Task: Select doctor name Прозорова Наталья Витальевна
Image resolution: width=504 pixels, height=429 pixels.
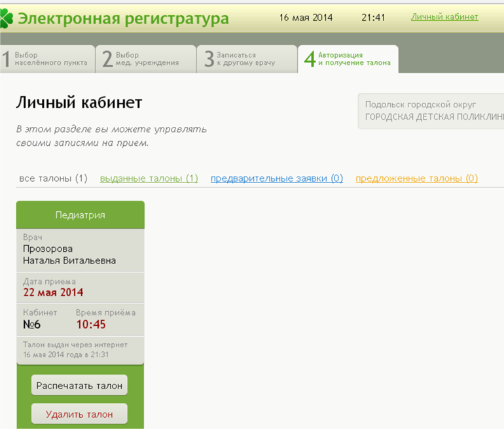Action: click(69, 254)
